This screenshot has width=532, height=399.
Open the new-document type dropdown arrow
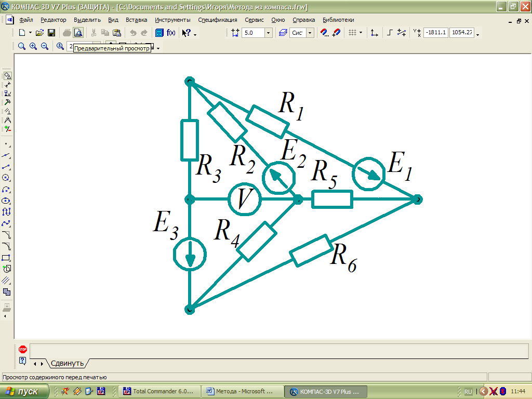click(30, 33)
